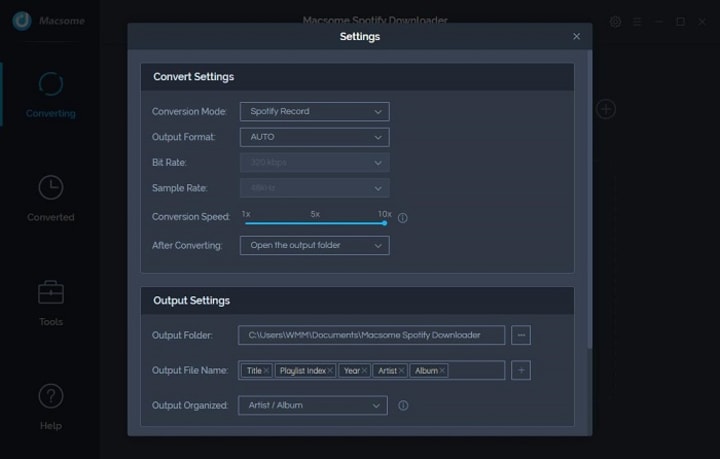Close the Settings dialog
This screenshot has width=720, height=459.
click(x=576, y=36)
